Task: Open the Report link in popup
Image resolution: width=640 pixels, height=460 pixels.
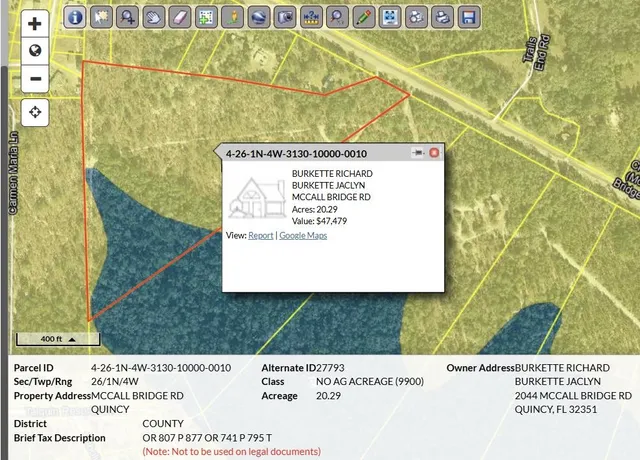Action: coord(260,235)
